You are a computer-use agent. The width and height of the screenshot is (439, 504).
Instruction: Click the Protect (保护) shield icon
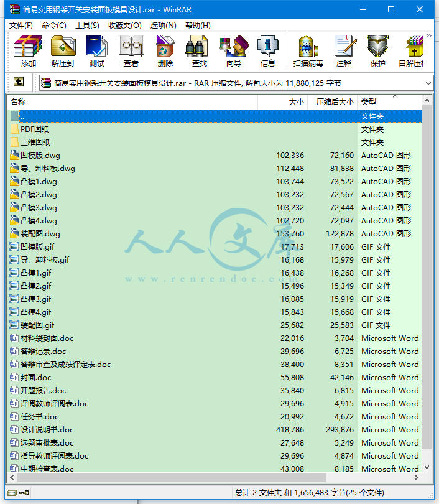[378, 51]
